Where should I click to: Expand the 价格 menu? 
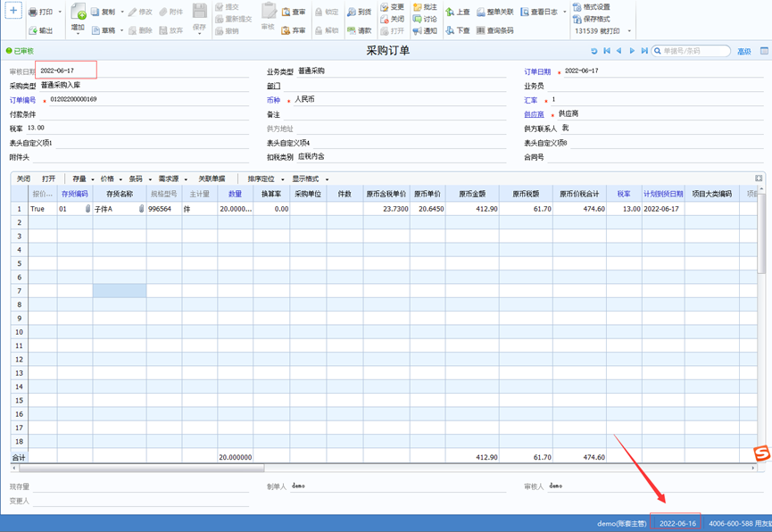click(120, 179)
